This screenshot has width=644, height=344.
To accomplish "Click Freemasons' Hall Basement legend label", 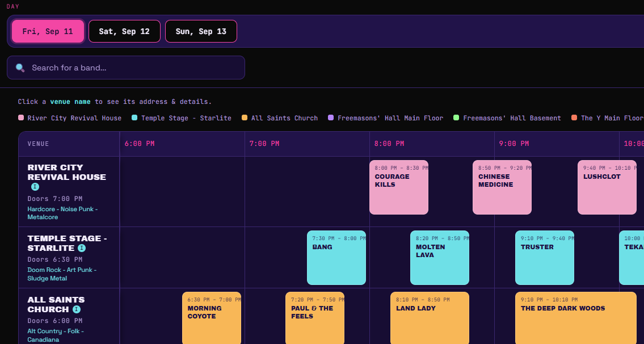I will [512, 118].
